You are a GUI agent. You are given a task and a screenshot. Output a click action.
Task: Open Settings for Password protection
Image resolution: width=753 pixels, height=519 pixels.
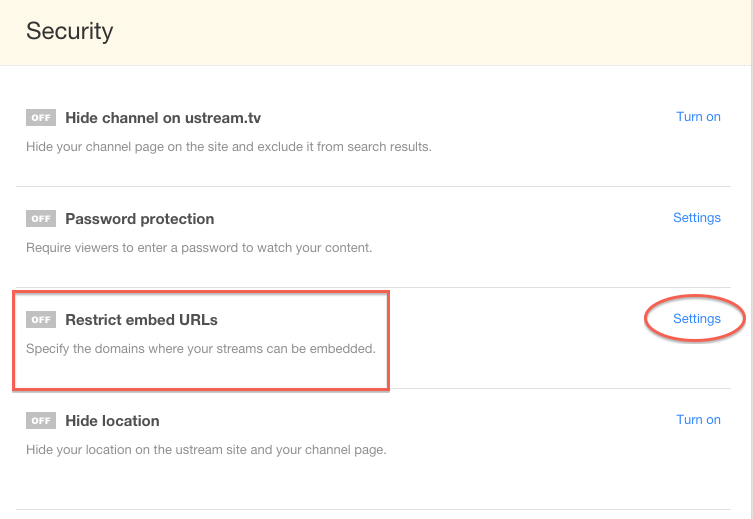tap(697, 218)
